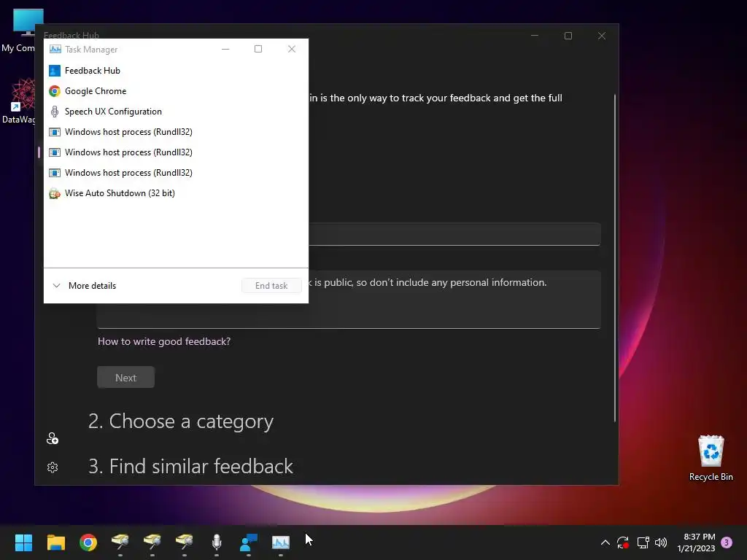Image resolution: width=747 pixels, height=560 pixels.
Task: Maximize the Feedback Hub window
Action: click(568, 36)
